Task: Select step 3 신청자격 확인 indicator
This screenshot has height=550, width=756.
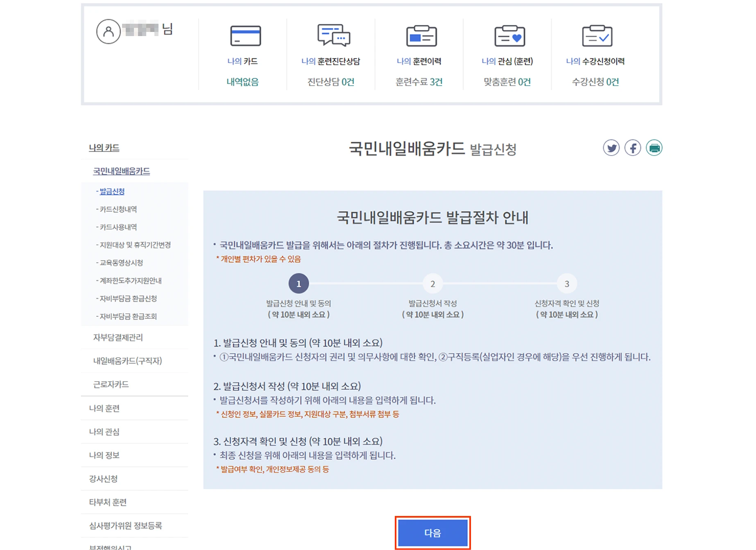Action: point(567,283)
